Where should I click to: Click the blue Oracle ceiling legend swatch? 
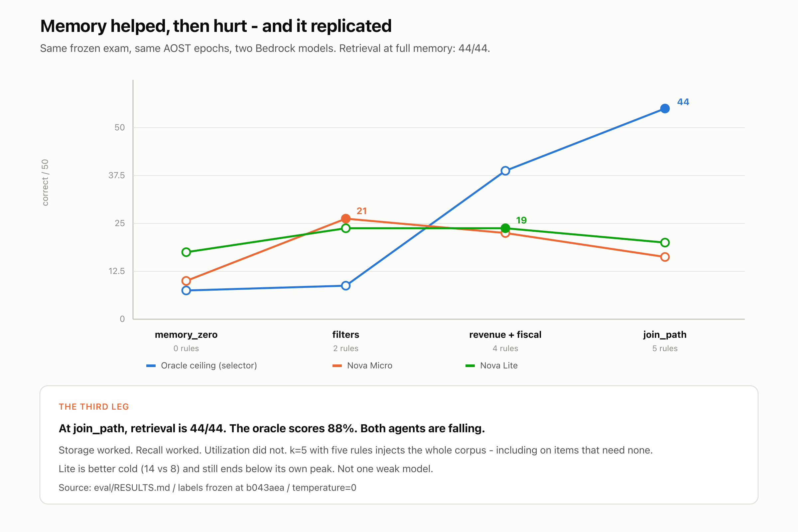151,366
